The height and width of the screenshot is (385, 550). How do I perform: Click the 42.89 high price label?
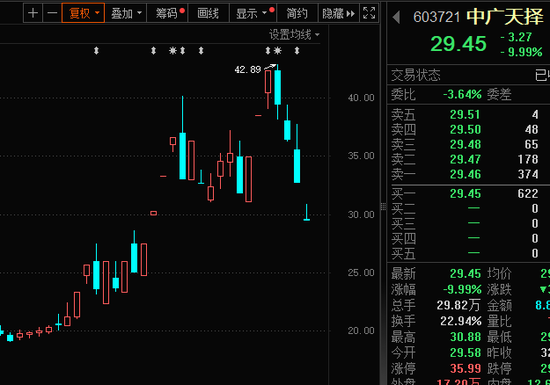point(248,69)
